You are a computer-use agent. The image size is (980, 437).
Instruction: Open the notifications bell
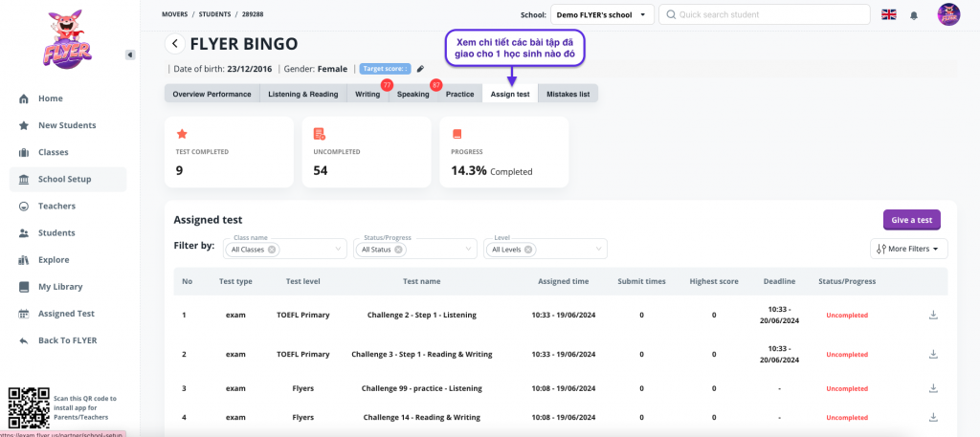click(x=914, y=15)
